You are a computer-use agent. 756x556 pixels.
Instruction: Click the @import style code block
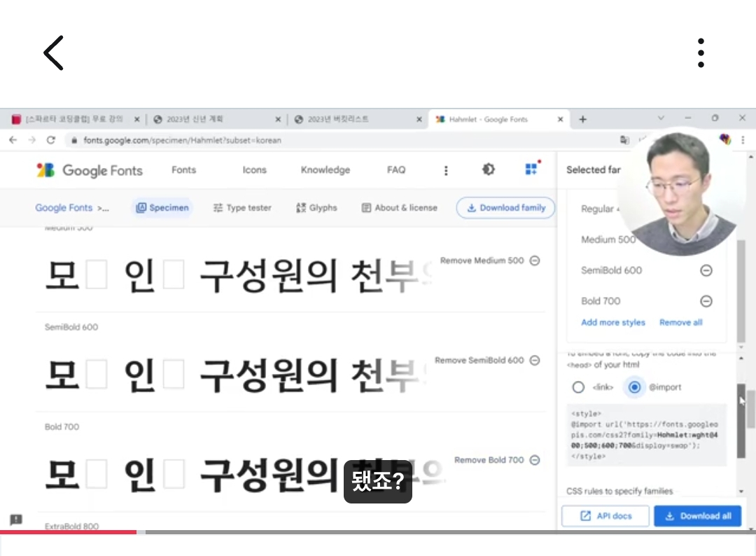point(647,435)
